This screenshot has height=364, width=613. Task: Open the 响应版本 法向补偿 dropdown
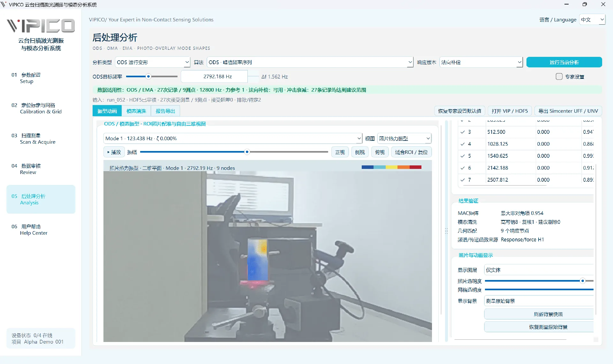click(x=481, y=62)
